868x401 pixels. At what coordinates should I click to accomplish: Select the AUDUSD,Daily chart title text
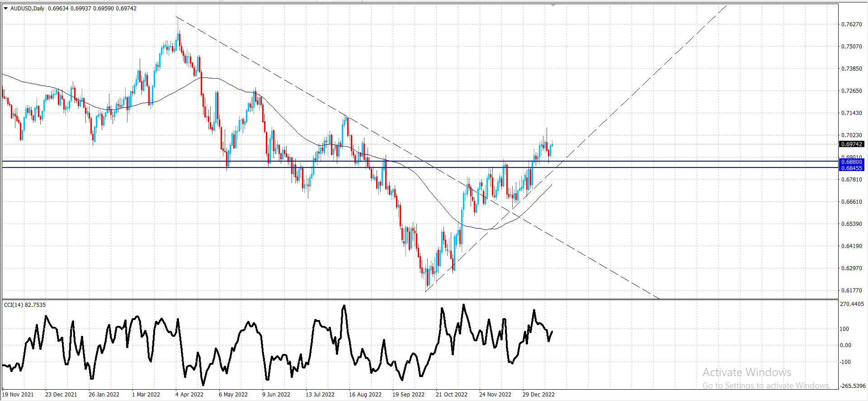click(x=27, y=9)
